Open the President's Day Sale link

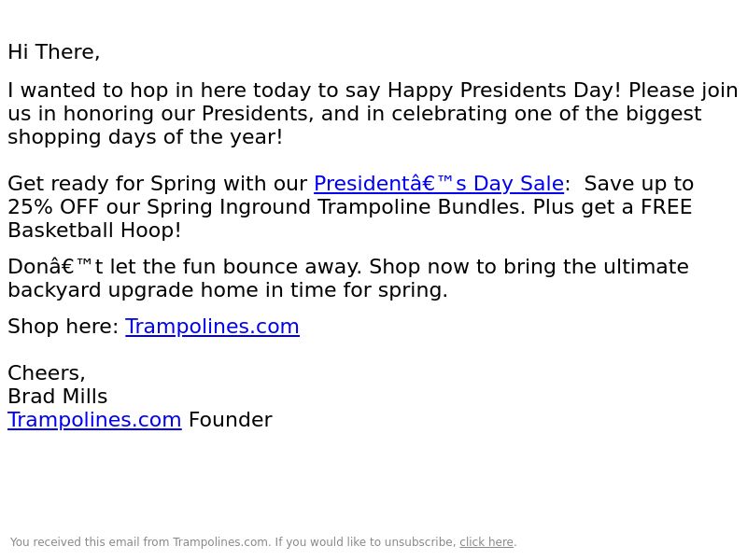[439, 184]
